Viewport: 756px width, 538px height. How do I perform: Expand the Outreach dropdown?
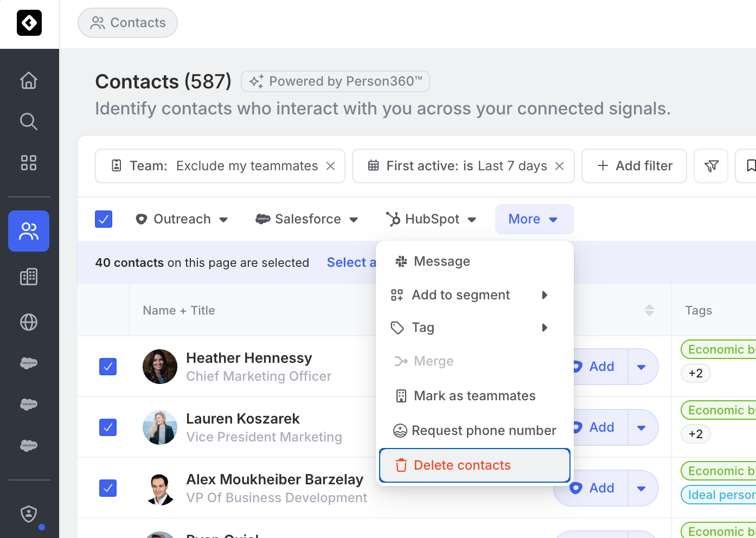click(182, 219)
